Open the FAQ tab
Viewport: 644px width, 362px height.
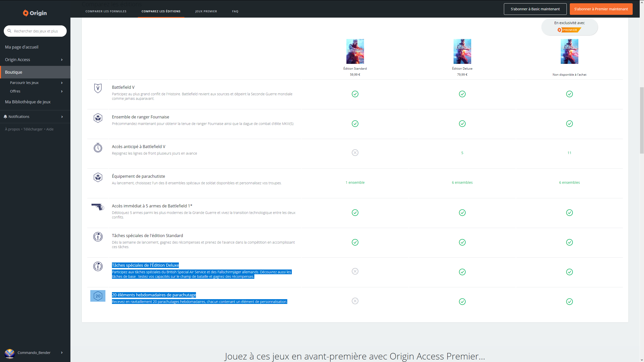point(235,11)
